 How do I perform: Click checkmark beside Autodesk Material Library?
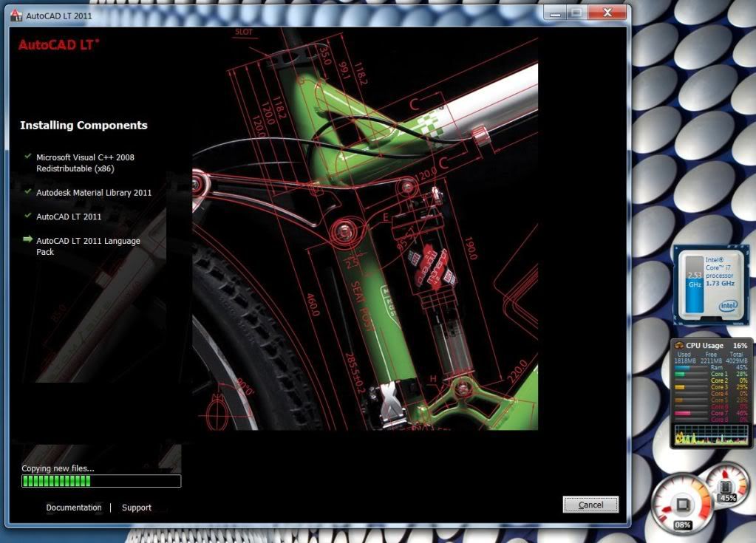[28, 191]
